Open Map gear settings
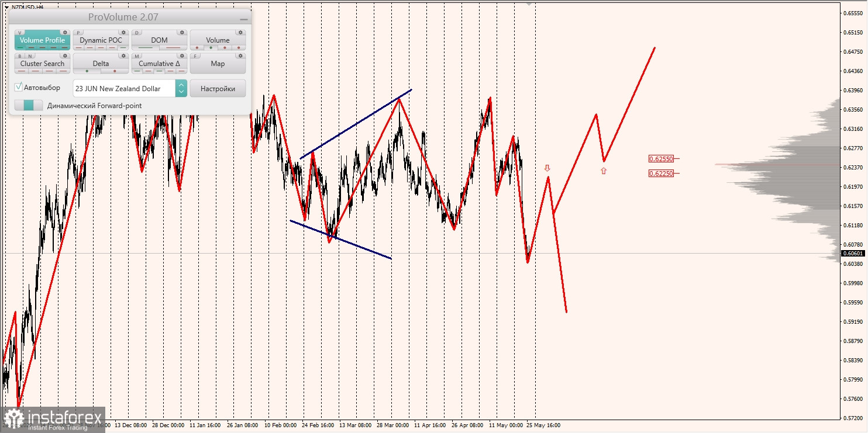 coord(240,56)
